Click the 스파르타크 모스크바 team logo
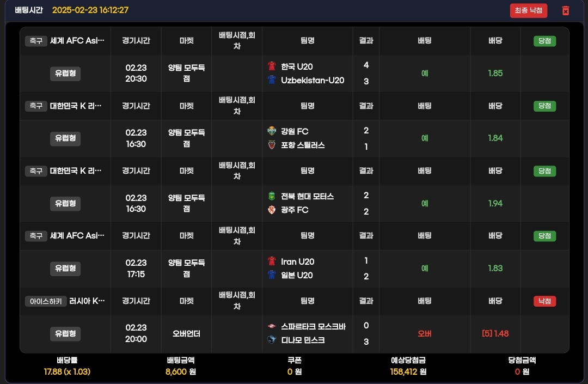 [272, 327]
